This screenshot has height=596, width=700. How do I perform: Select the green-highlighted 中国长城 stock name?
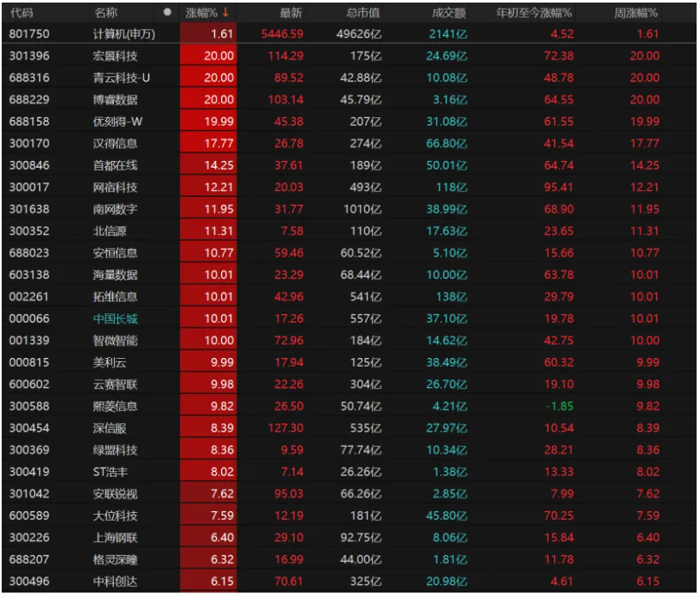tap(115, 319)
